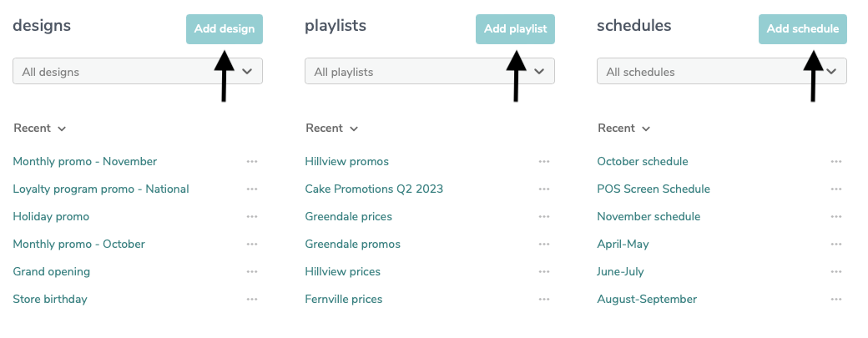Click the Add schedule button

point(803,28)
